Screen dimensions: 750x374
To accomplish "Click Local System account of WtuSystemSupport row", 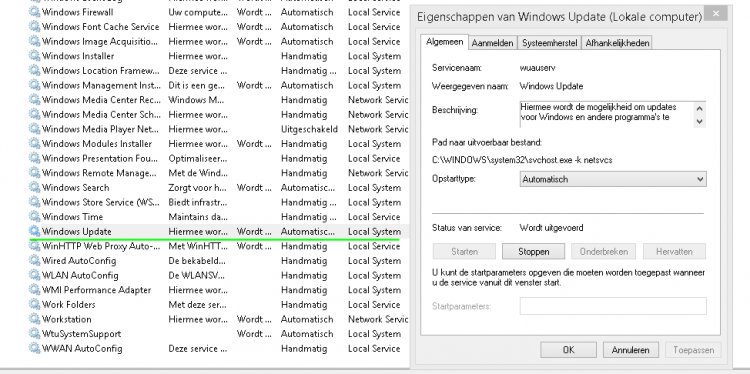I will (x=375, y=334).
